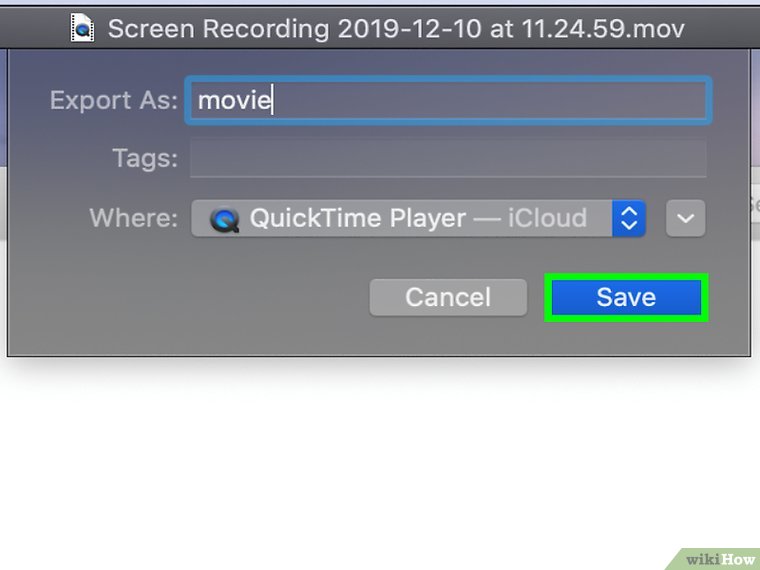
Task: Click the movie document icon in title bar
Action: pyautogui.click(x=82, y=28)
